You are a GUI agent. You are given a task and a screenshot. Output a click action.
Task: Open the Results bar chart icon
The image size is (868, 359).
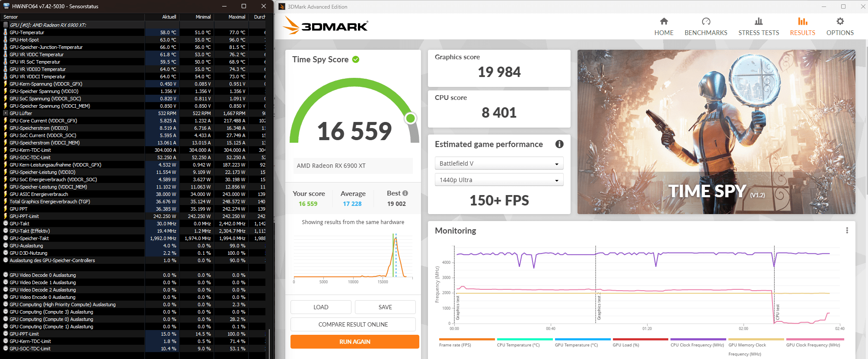click(x=803, y=21)
